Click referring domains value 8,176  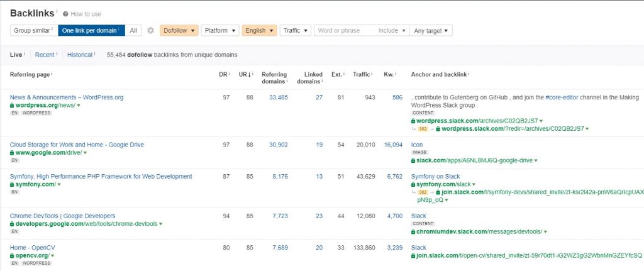pyautogui.click(x=280, y=176)
